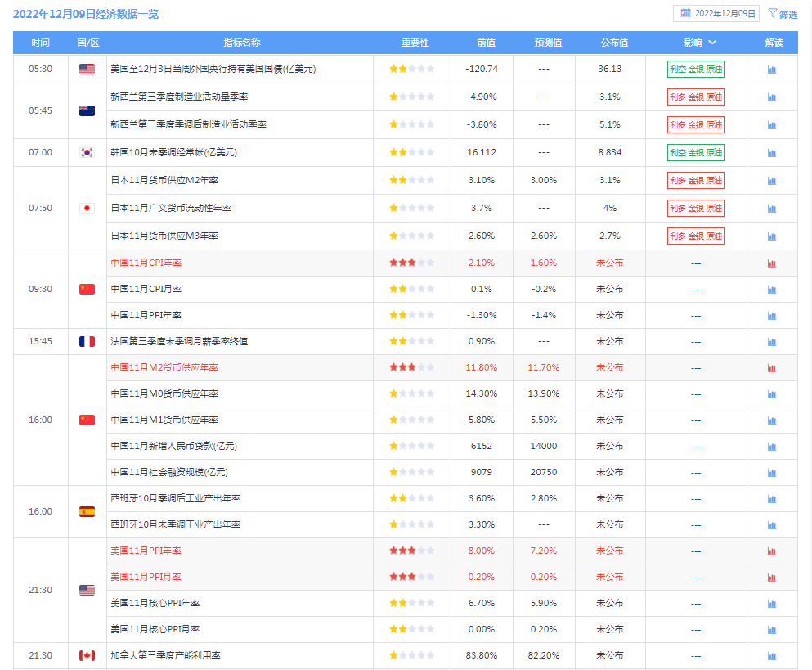Click the 国/区 column header
Screen dimensions: 812x670
tap(88, 43)
